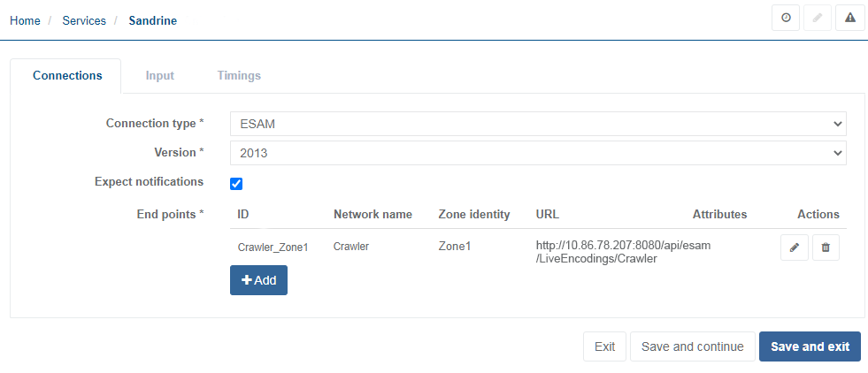Add a new end point
The image size is (868, 373).
(x=258, y=280)
